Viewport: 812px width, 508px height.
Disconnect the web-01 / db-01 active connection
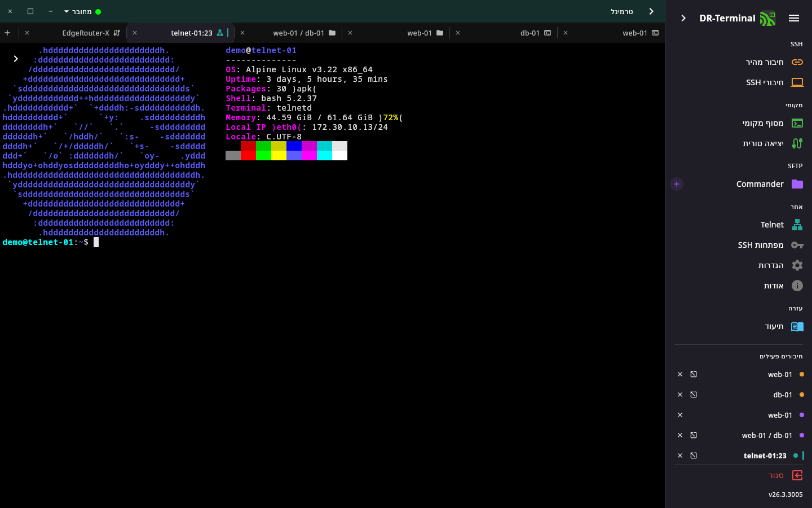click(x=680, y=435)
